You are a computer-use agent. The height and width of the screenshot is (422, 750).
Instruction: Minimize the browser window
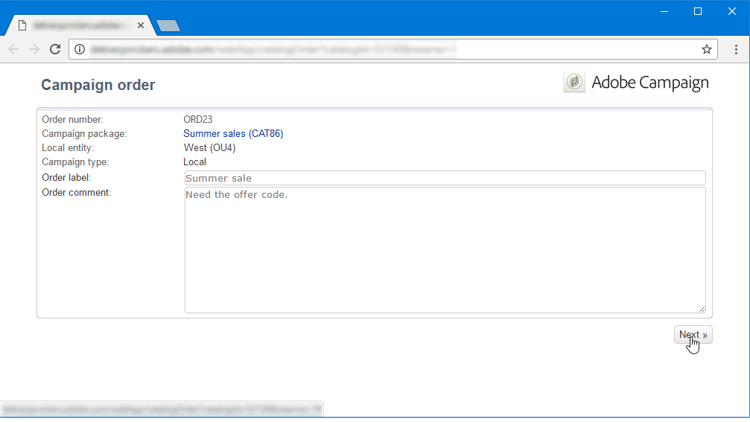point(664,11)
